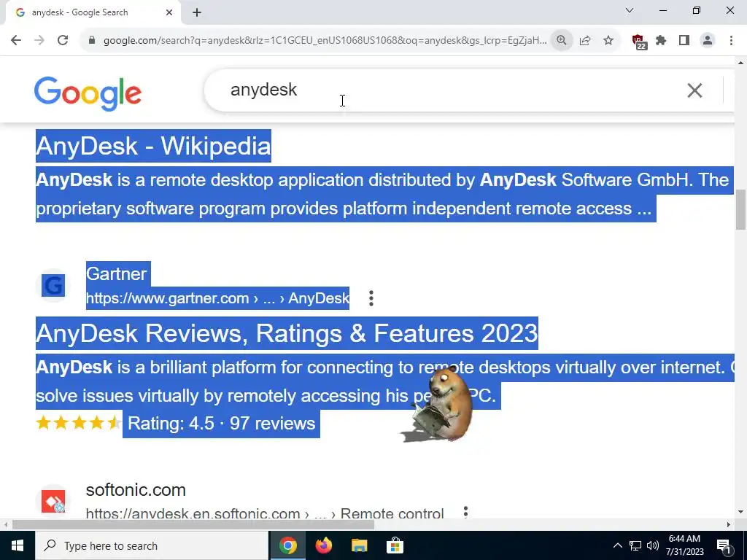
Task: Open the zoom magnifier in address bar
Action: click(562, 40)
